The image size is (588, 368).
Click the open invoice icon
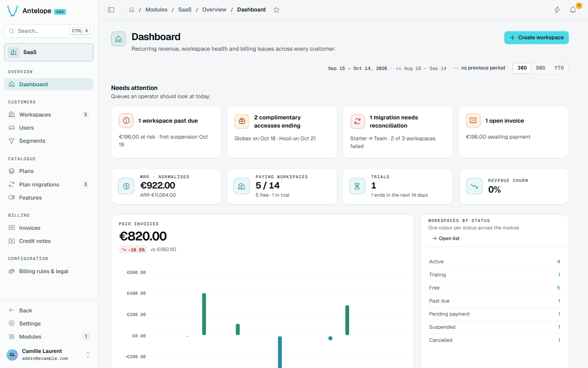[x=473, y=121]
